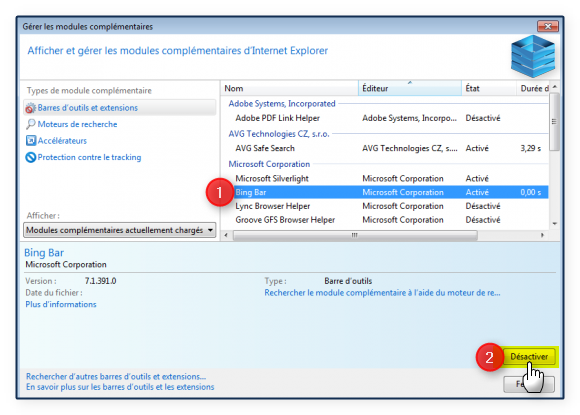
Task: Click the Fermer button under the cursor
Action: [x=529, y=384]
